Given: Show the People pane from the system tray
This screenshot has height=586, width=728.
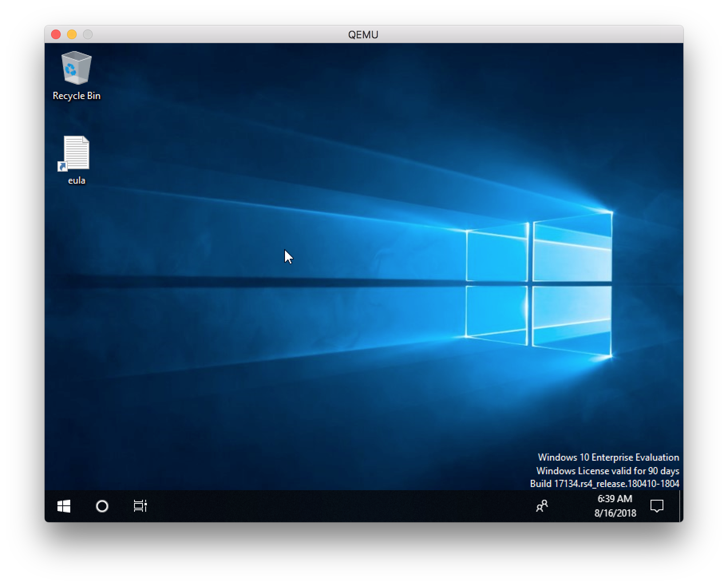Looking at the screenshot, I should pos(542,506).
